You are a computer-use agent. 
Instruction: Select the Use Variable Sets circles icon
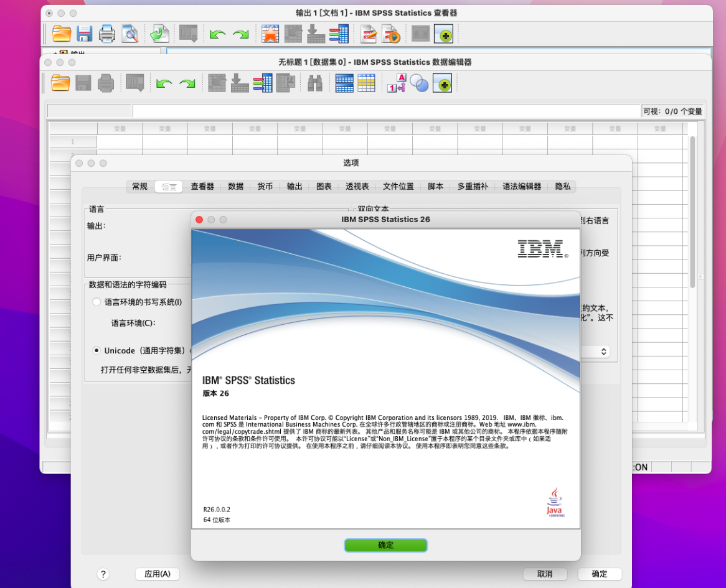point(419,83)
